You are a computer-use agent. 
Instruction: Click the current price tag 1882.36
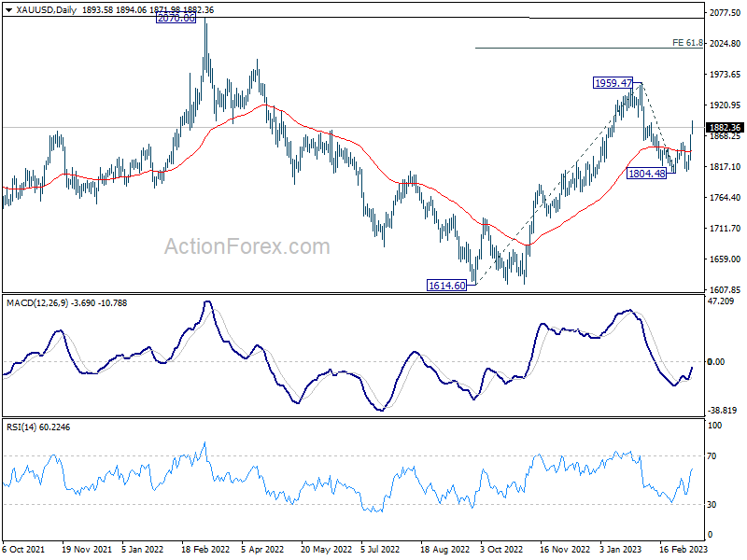point(725,128)
